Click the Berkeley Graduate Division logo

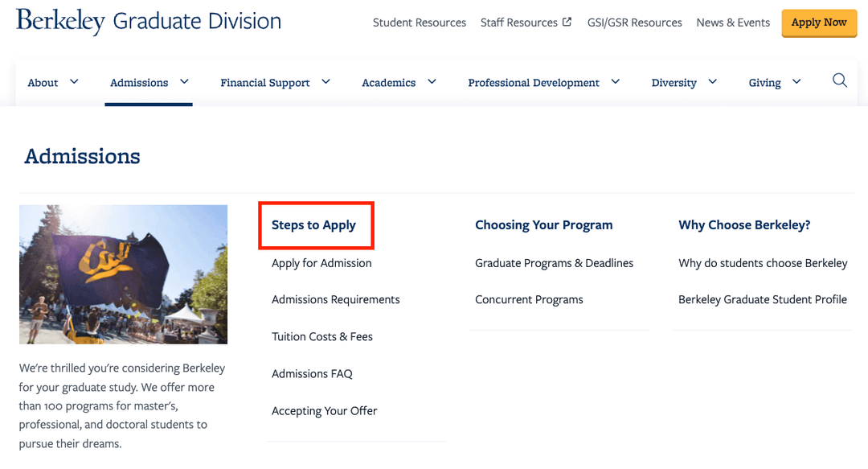pos(149,22)
